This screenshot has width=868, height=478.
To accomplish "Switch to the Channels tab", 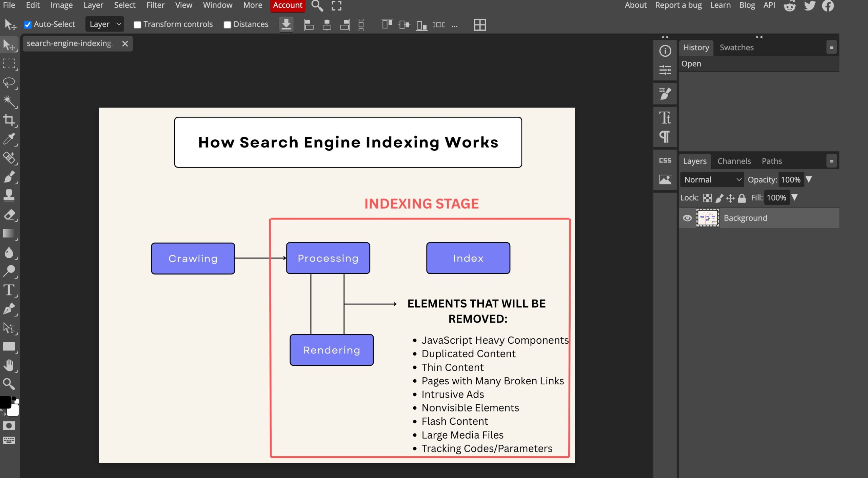I will pos(734,161).
